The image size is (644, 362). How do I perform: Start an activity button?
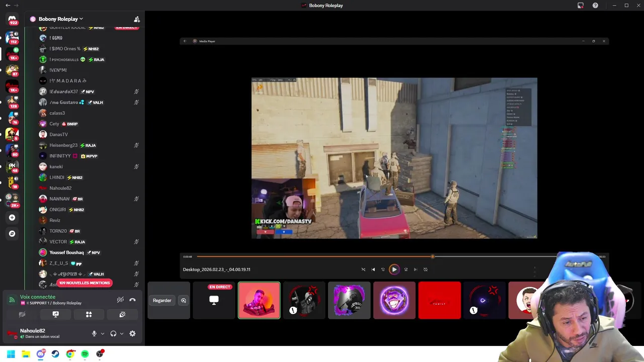89,314
